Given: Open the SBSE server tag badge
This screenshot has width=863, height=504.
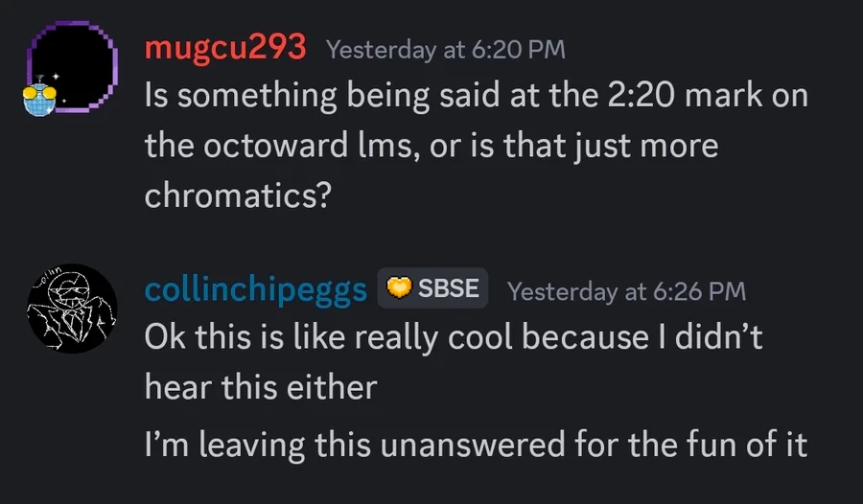Looking at the screenshot, I should click(x=432, y=288).
